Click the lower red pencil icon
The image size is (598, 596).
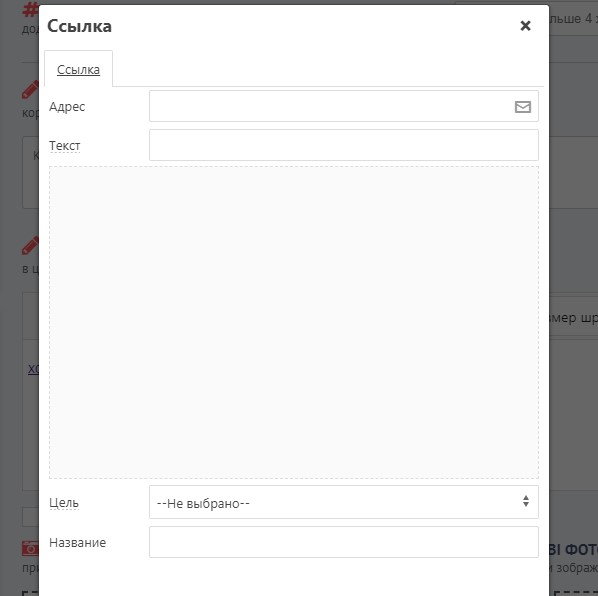click(x=31, y=246)
